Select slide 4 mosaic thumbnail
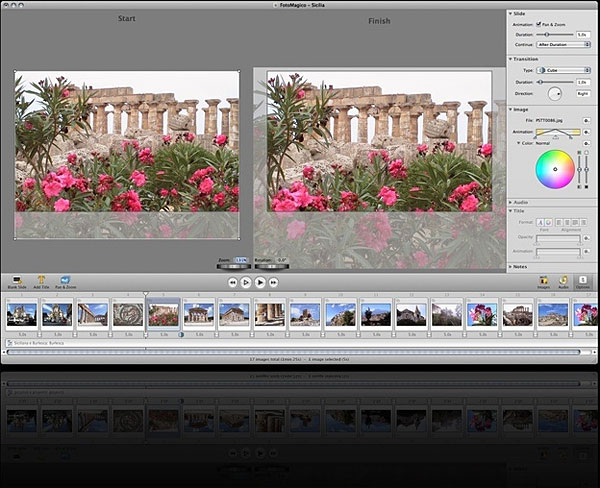 [x=128, y=314]
